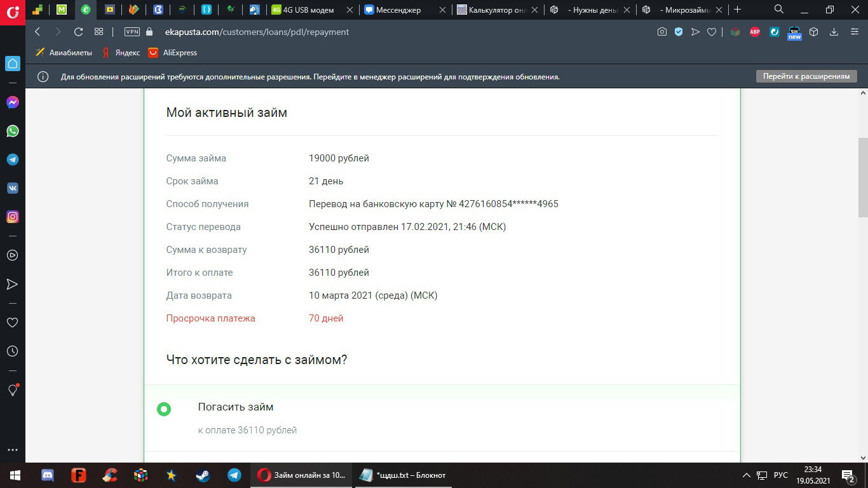Open Speed Dial start page grid
868x488 pixels.
tap(98, 32)
